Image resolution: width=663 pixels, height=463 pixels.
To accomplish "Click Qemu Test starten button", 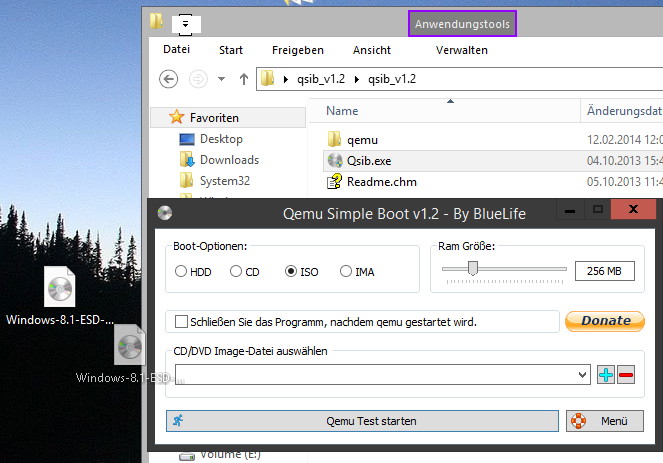I will [362, 421].
